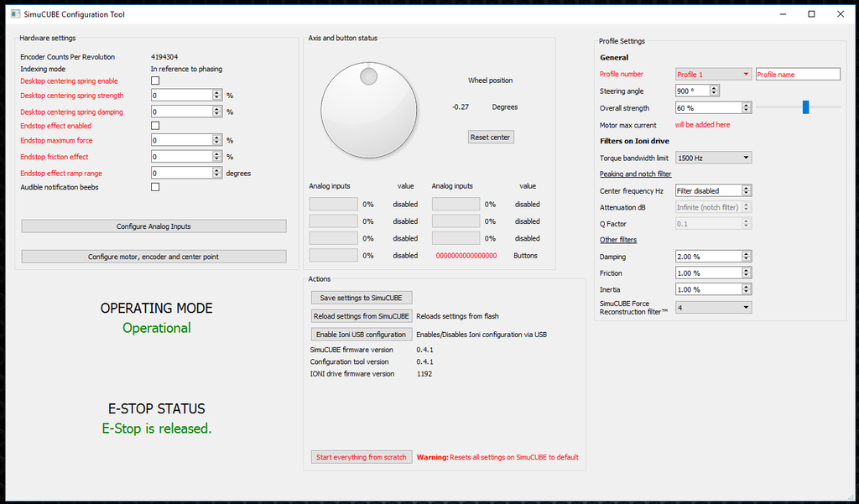
Task: Click the Operational mode status text
Action: (157, 328)
